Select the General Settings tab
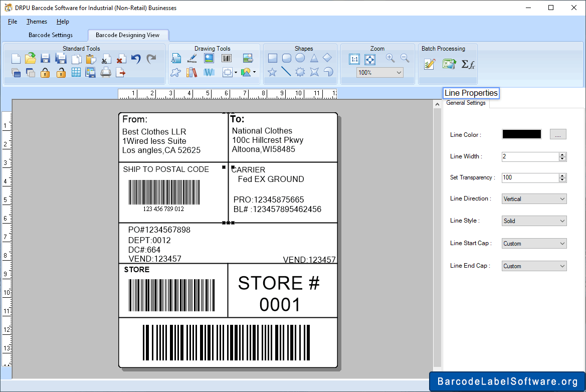This screenshot has width=586, height=392. 466,103
